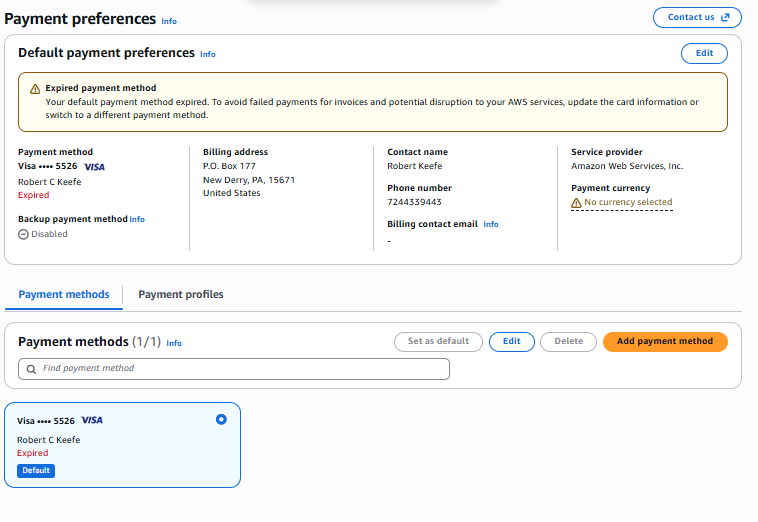Click phone number 7244339443
This screenshot has height=522, width=758.
[414, 202]
